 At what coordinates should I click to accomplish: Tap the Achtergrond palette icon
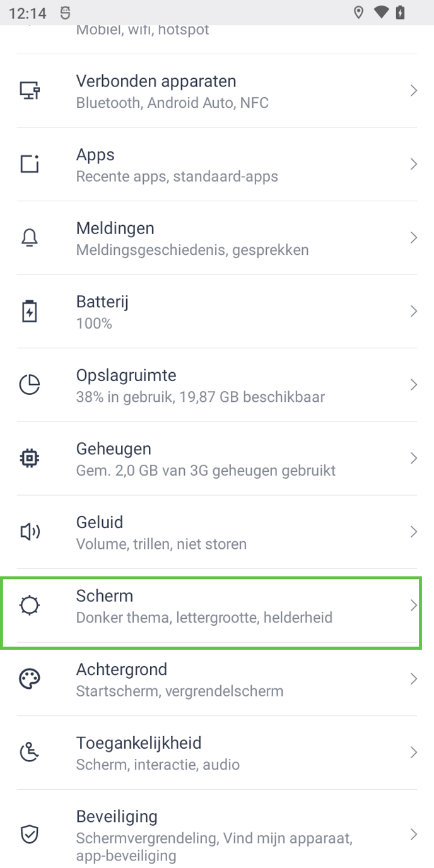(x=30, y=679)
